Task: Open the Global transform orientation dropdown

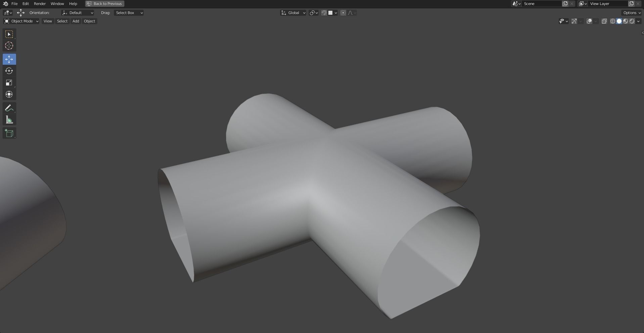Action: [293, 13]
